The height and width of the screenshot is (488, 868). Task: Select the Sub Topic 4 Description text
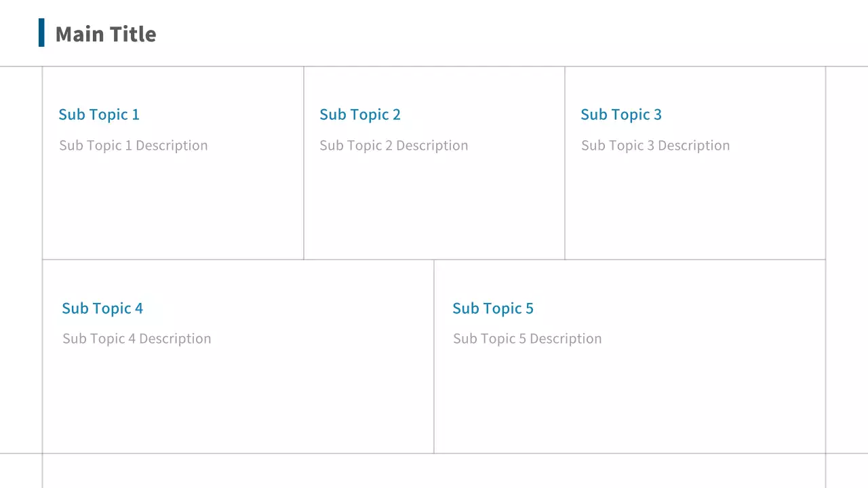pos(137,339)
